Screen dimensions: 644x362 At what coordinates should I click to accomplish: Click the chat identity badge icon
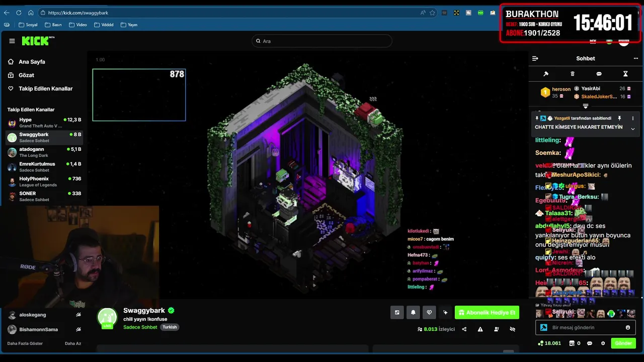pos(544,327)
